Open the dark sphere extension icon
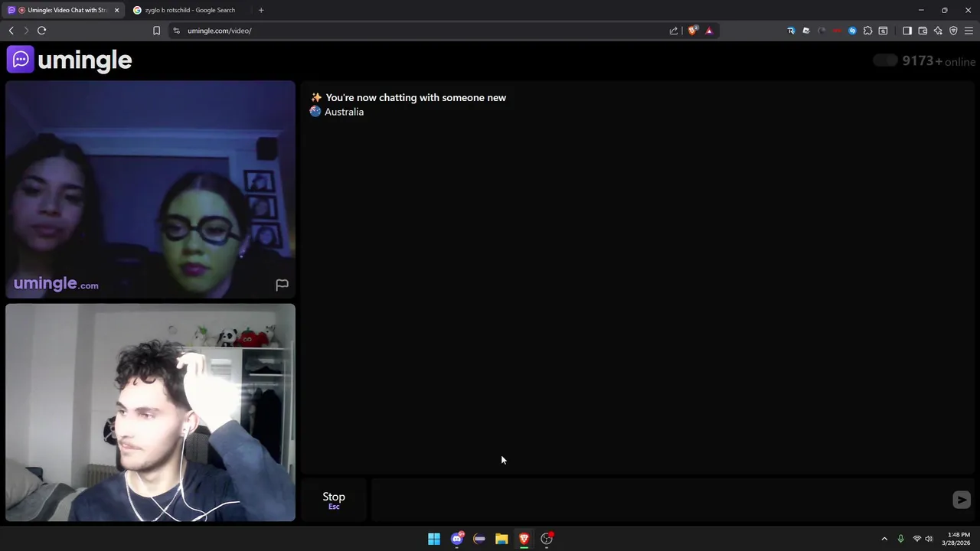 click(822, 31)
